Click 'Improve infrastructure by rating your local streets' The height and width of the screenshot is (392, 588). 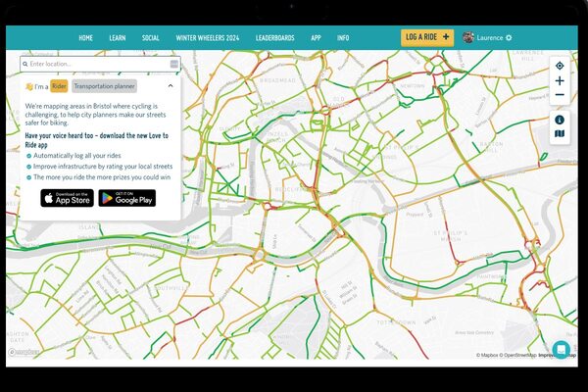[103, 167]
